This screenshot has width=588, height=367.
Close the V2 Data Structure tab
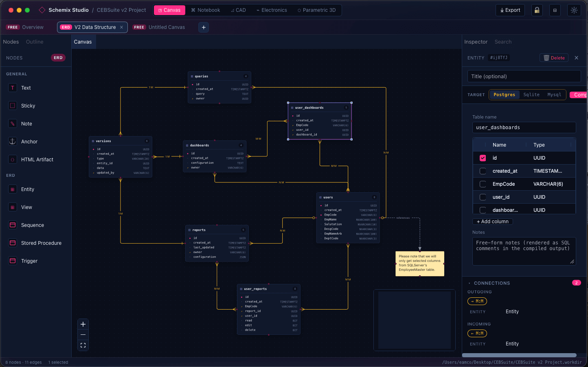pos(121,27)
